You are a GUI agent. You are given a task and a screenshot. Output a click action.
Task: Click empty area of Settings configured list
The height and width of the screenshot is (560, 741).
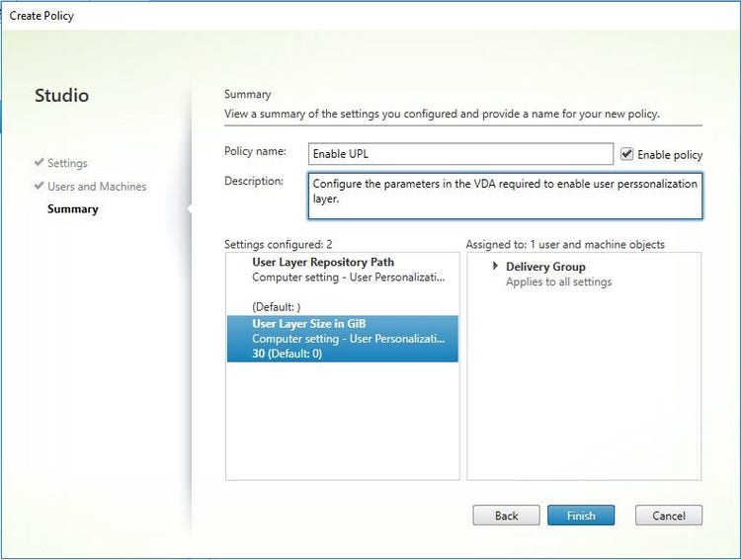coord(343,421)
